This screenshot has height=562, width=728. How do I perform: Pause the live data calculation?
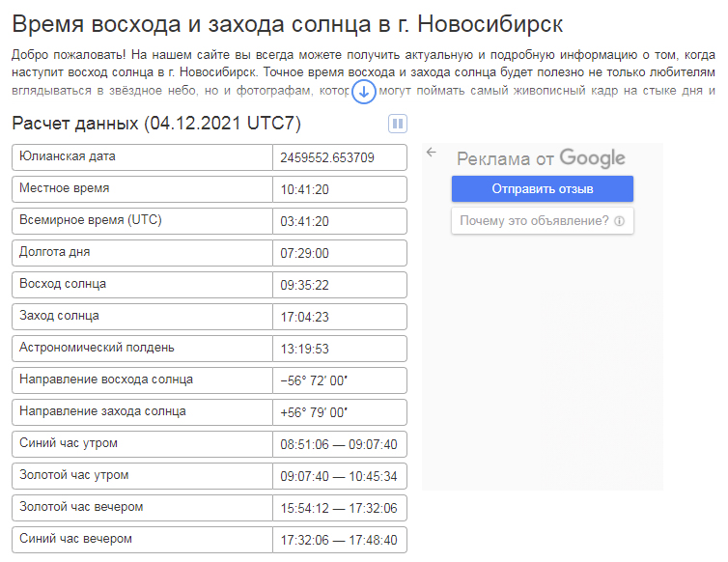pyautogui.click(x=398, y=124)
